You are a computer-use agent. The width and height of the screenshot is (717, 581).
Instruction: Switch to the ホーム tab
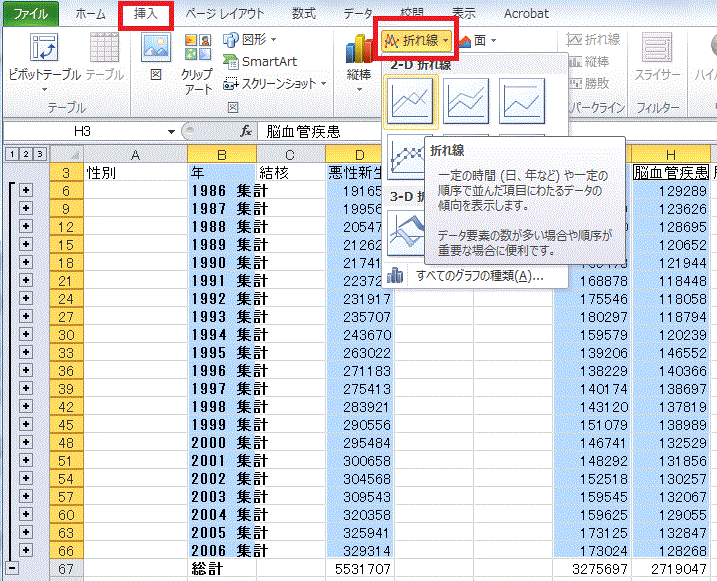pyautogui.click(x=90, y=14)
